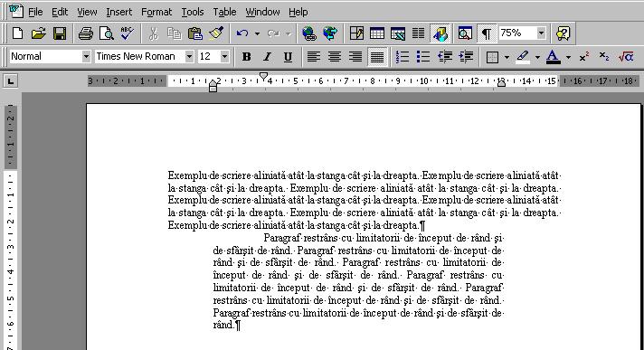
Task: Insert a hyperlink with the globe-and-chain icon
Action: (x=308, y=33)
